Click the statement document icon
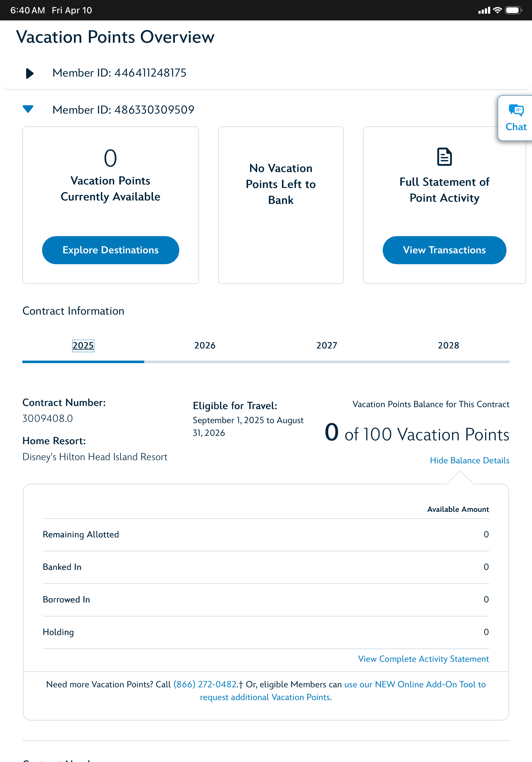 point(444,157)
